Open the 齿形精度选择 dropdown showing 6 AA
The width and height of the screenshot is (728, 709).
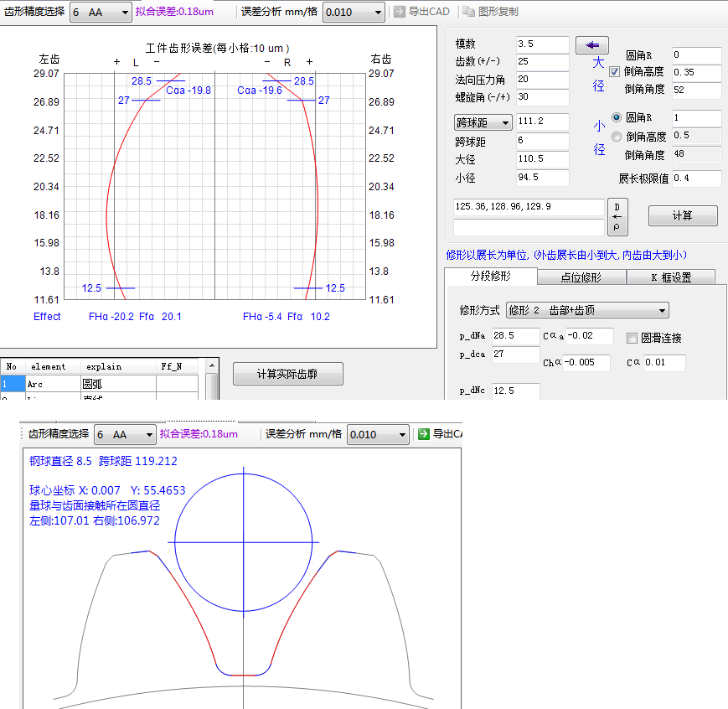(100, 12)
